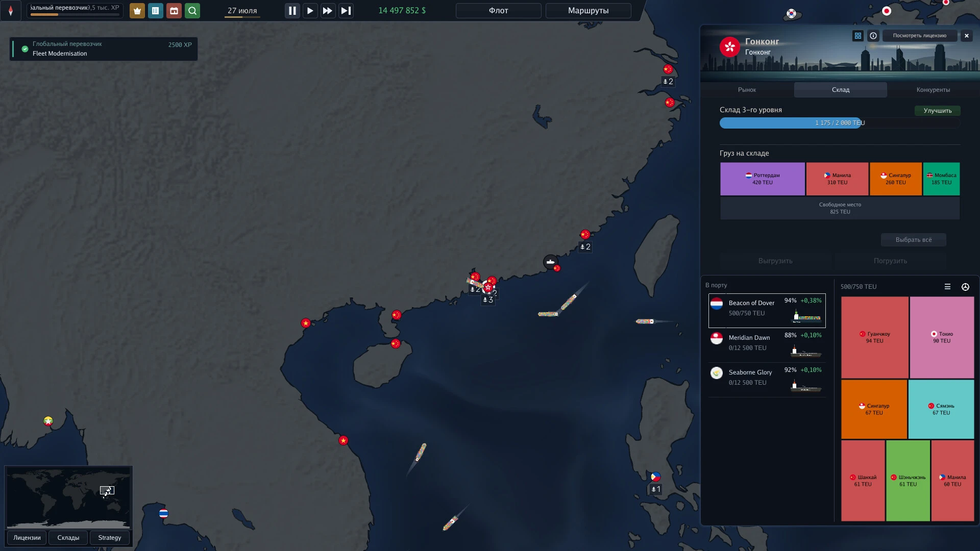Viewport: 980px width, 551px height.
Task: Open the Лицензии tab below minimap
Action: [x=27, y=538]
